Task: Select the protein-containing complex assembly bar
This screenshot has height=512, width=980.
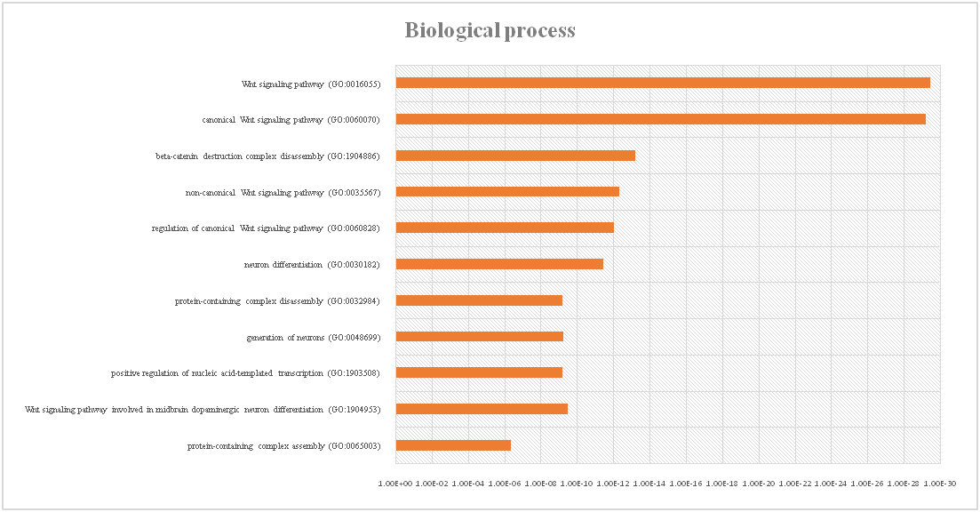Action: (452, 445)
